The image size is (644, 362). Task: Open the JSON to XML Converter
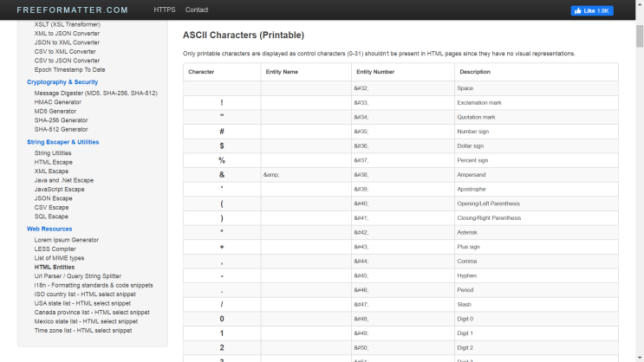(67, 42)
